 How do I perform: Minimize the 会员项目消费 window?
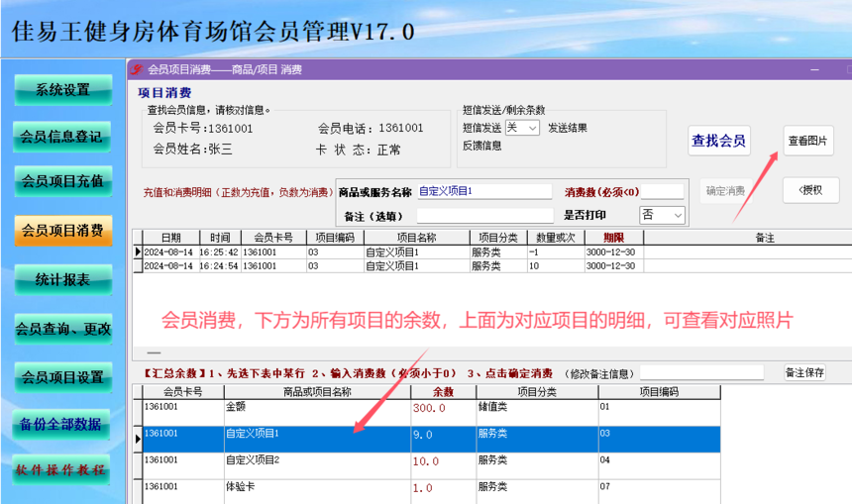814,69
